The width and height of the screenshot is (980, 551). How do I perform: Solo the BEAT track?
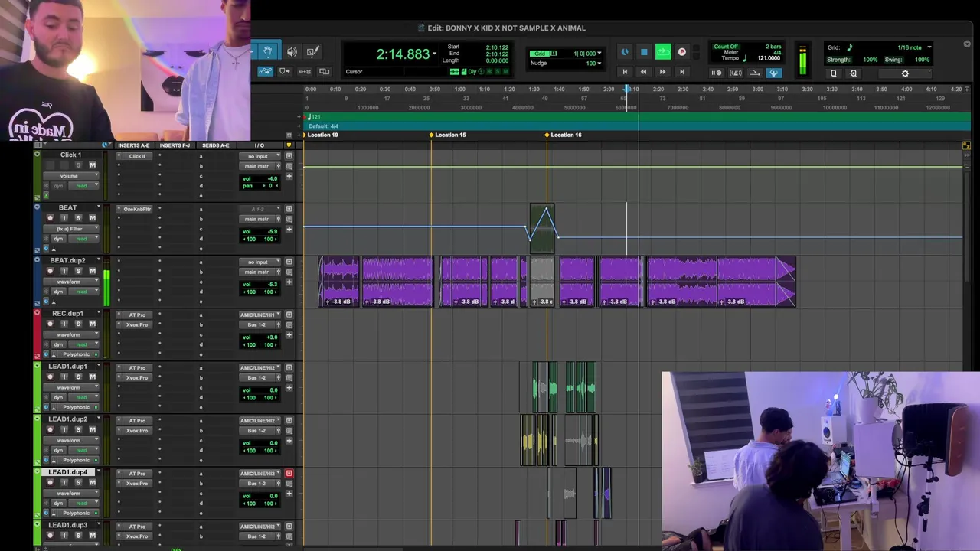[x=78, y=218]
